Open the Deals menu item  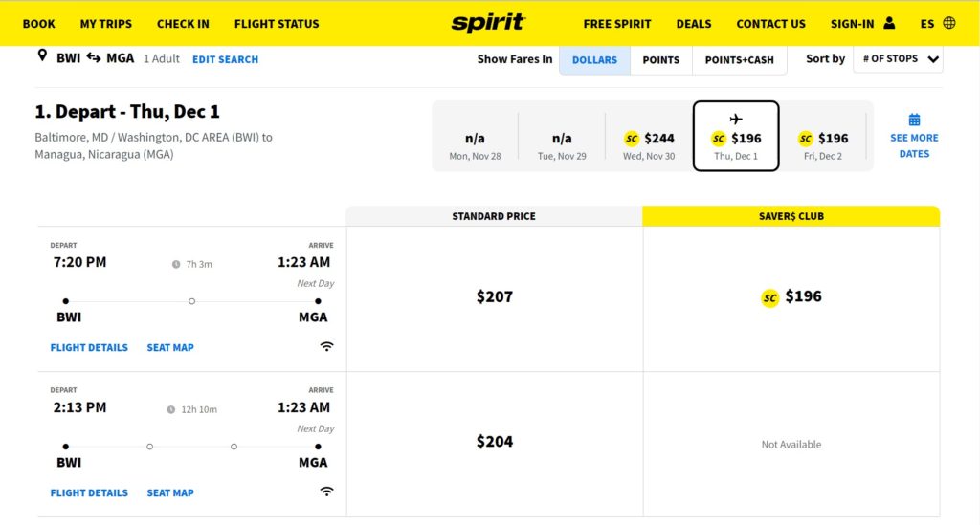693,24
